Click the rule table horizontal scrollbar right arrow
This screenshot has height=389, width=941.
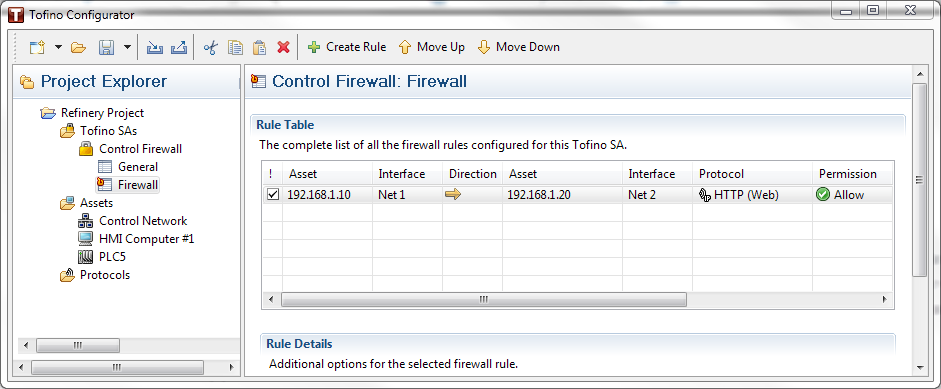884,299
